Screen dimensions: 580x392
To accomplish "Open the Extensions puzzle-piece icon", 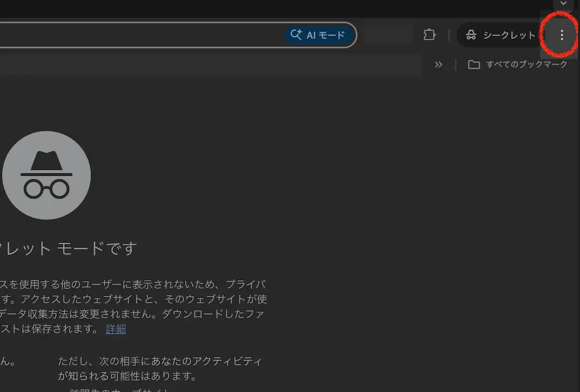I will click(429, 35).
